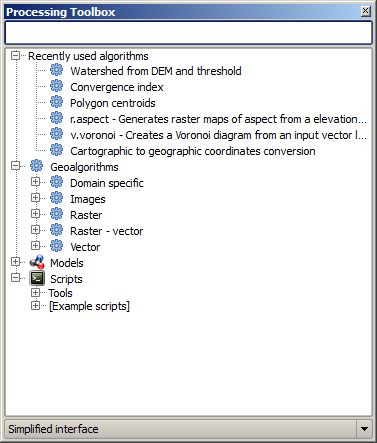Click the Models molecule icon
This screenshot has width=377, height=443.
point(37,262)
